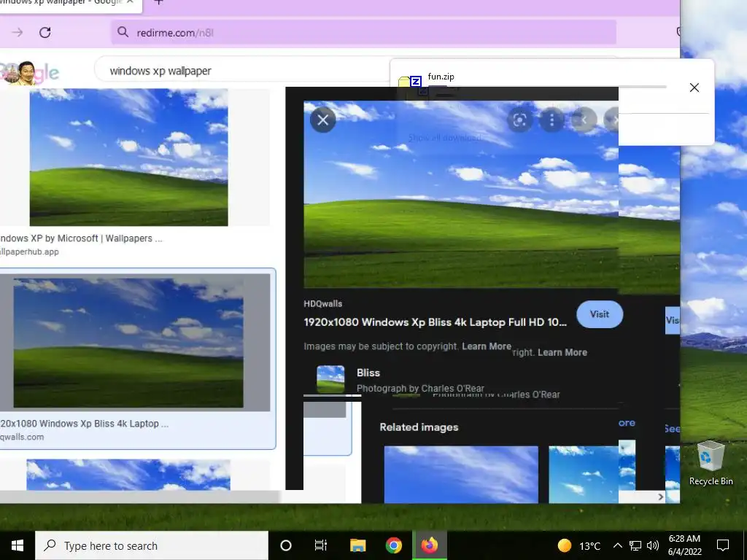The image size is (747, 560).
Task: Open the wallpaperhub.app Windows XP thumbnail
Action: coord(128,157)
